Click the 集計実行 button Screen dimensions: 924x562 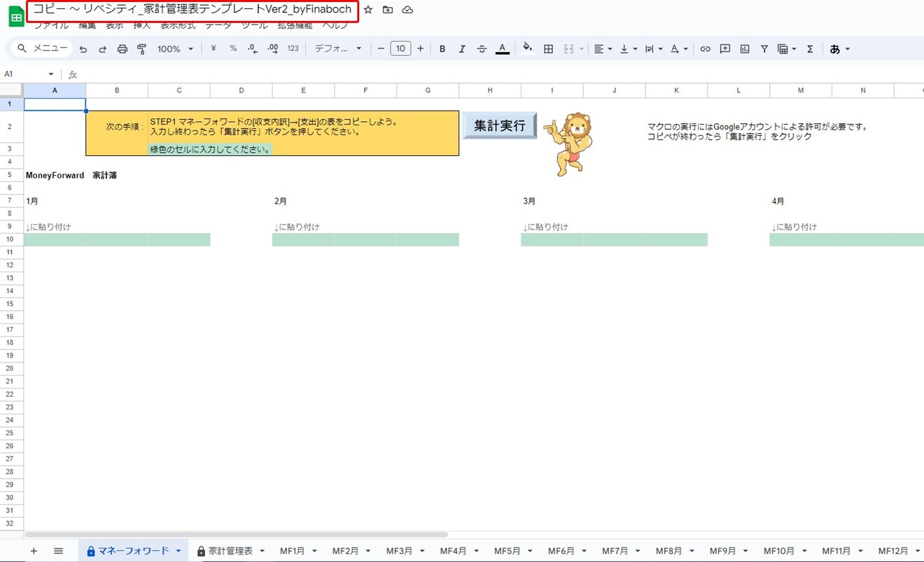click(x=499, y=126)
